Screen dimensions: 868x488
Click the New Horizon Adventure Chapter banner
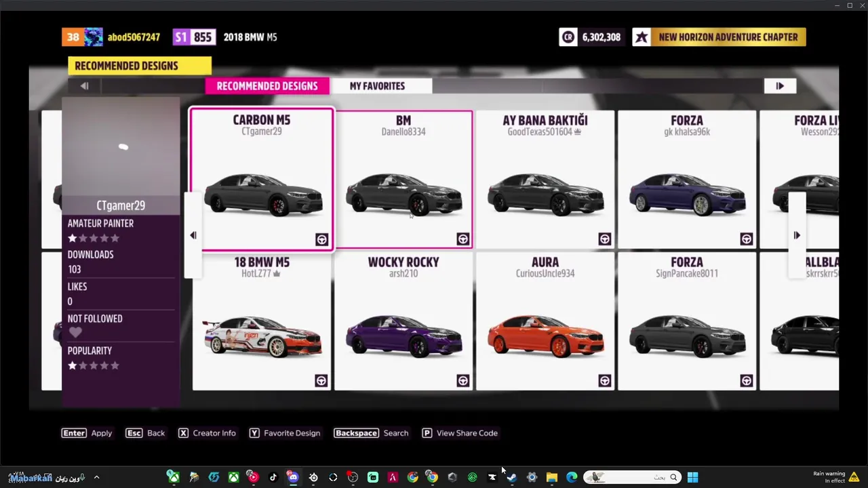719,37
